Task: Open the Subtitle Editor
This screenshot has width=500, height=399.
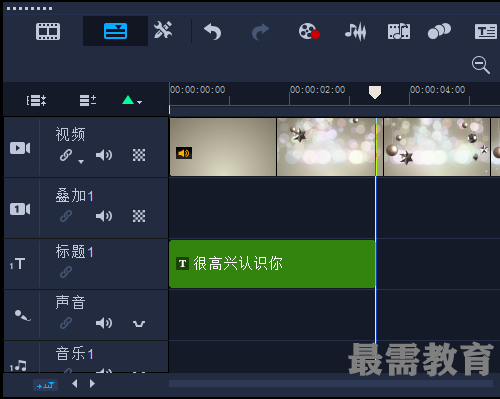Action: tap(486, 32)
